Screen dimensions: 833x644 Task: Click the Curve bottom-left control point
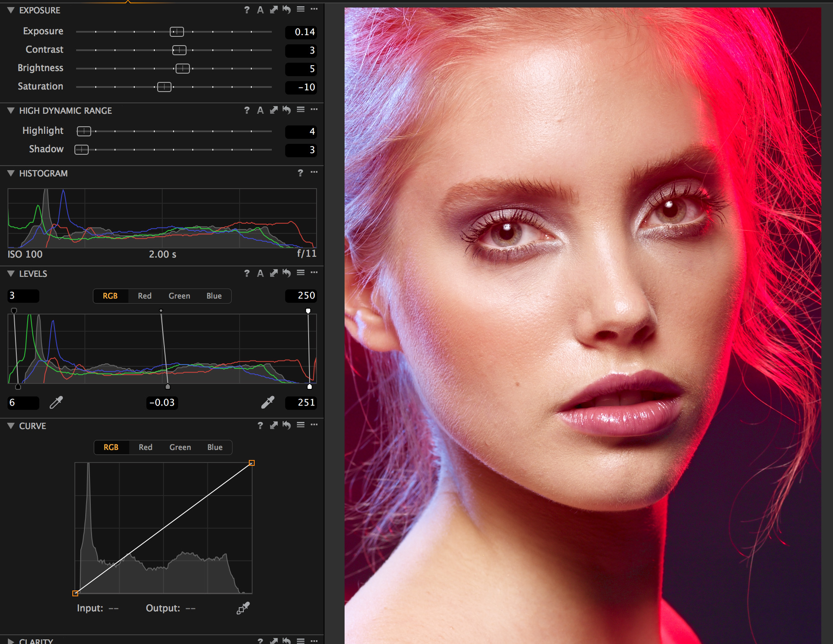point(75,593)
